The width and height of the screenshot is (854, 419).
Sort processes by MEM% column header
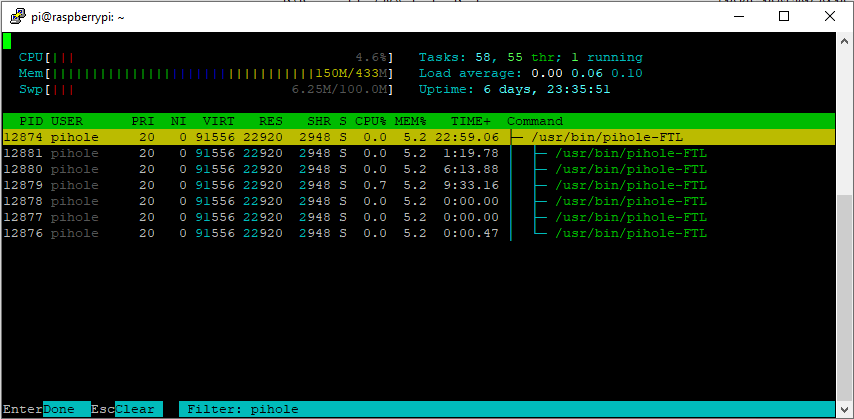410,121
